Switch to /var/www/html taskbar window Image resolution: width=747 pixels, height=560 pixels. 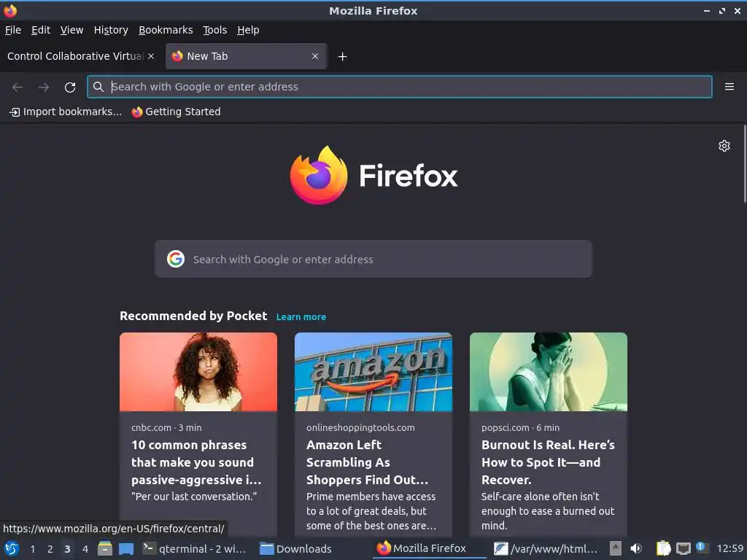[x=546, y=549]
